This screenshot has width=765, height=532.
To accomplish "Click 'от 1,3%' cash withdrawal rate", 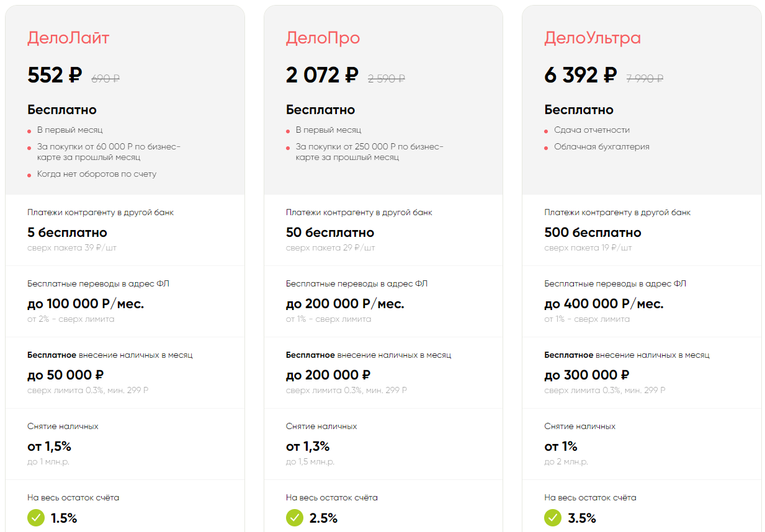I will (308, 446).
